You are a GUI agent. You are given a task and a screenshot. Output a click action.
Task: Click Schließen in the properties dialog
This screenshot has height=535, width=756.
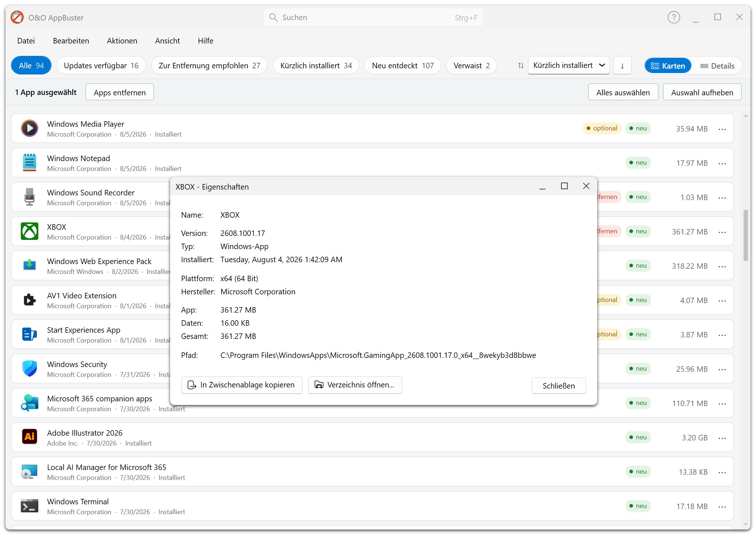coord(559,386)
